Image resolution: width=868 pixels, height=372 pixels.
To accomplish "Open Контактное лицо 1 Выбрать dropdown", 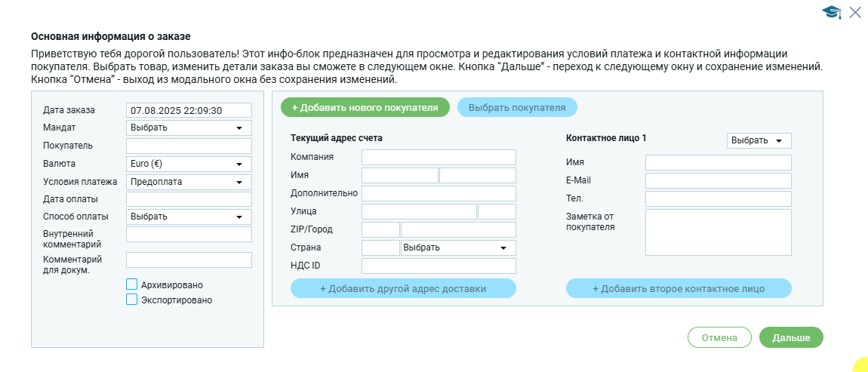I will coord(759,141).
